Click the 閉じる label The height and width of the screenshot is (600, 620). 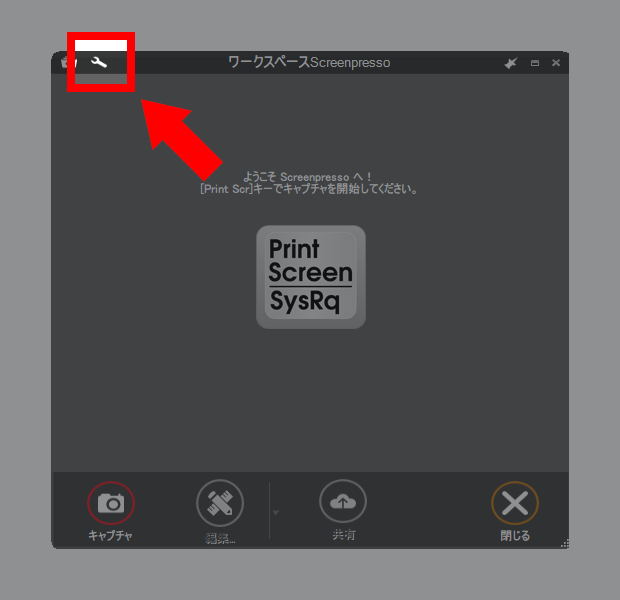[515, 536]
